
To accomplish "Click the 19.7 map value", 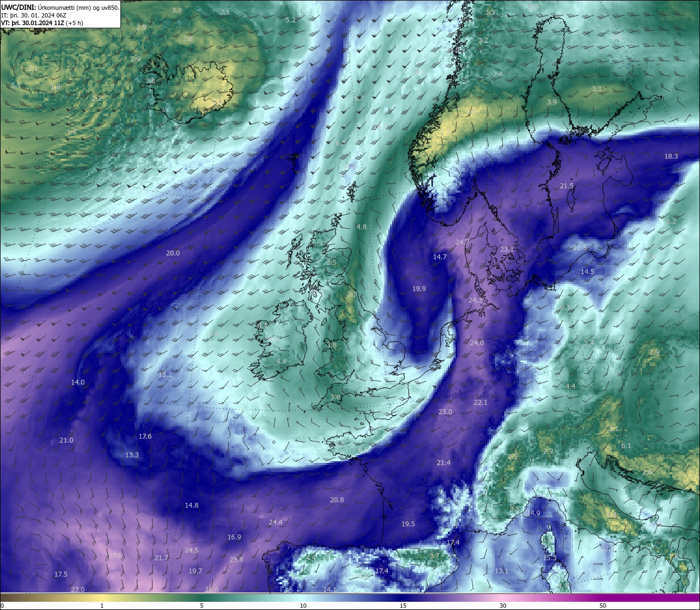I will (x=195, y=571).
